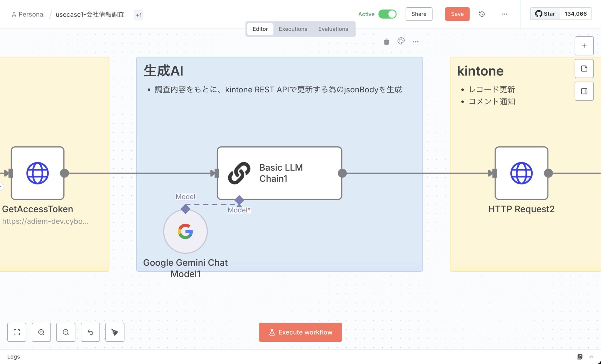This screenshot has height=364, width=601.
Task: Expand the Logs panel chevron
Action: (591, 357)
